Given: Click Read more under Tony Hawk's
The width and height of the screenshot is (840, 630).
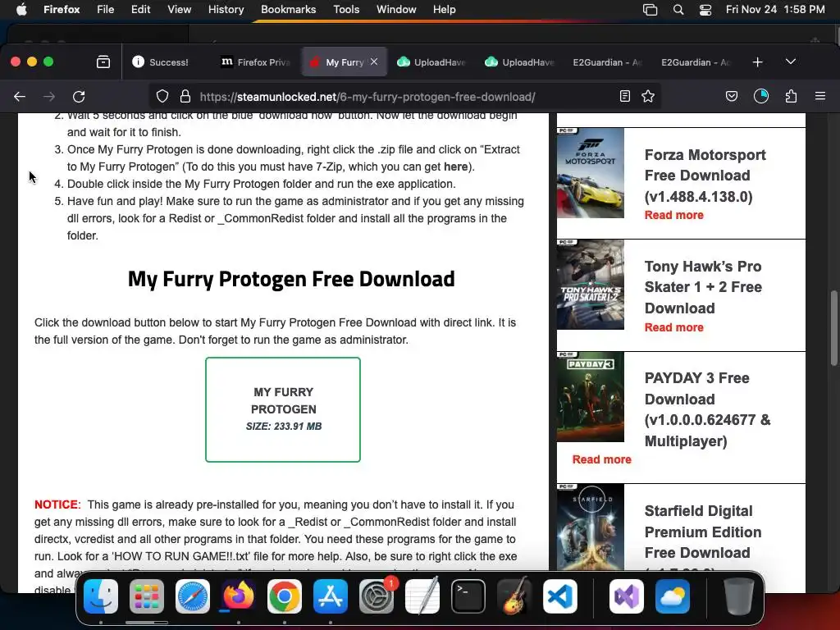Looking at the screenshot, I should [x=674, y=327].
